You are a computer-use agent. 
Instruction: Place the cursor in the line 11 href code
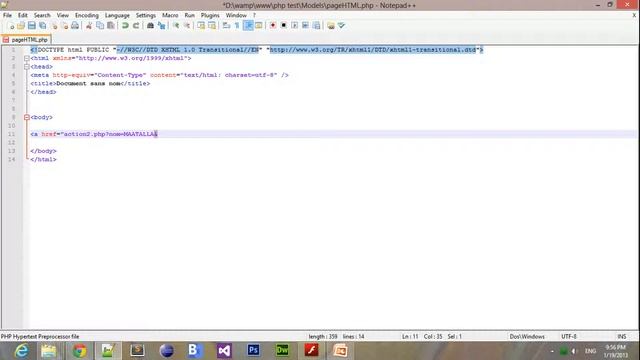point(94,134)
